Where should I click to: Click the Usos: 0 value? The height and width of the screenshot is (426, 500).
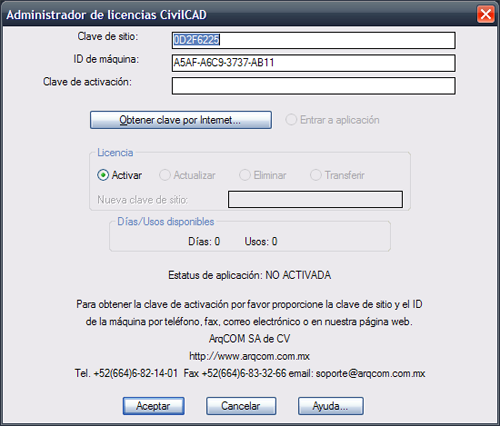coord(261,241)
